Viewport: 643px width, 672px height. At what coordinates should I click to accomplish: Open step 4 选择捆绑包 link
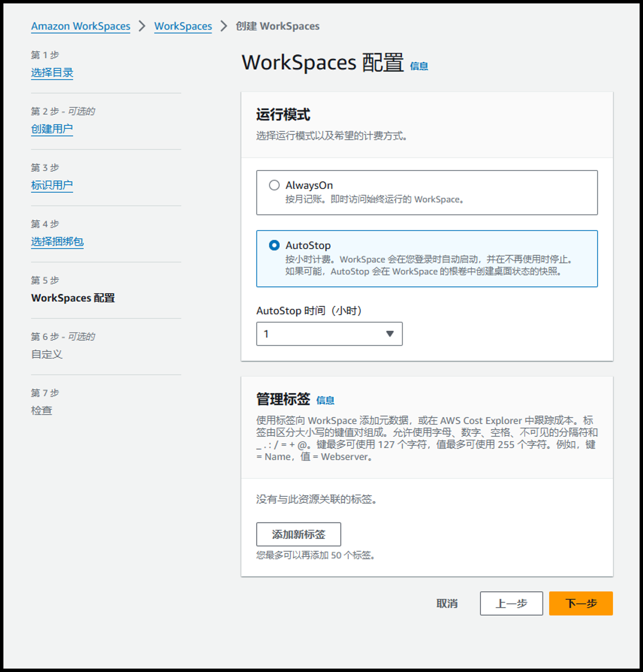(x=57, y=242)
